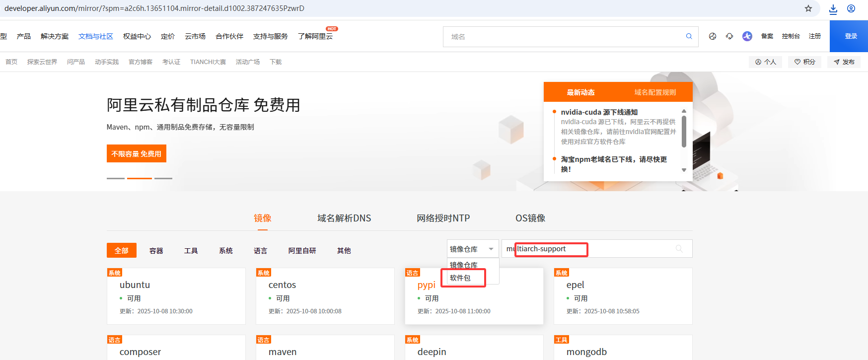Open 探索云世界 in the sub navigation
Viewport: 868px width, 360px height.
(42, 62)
